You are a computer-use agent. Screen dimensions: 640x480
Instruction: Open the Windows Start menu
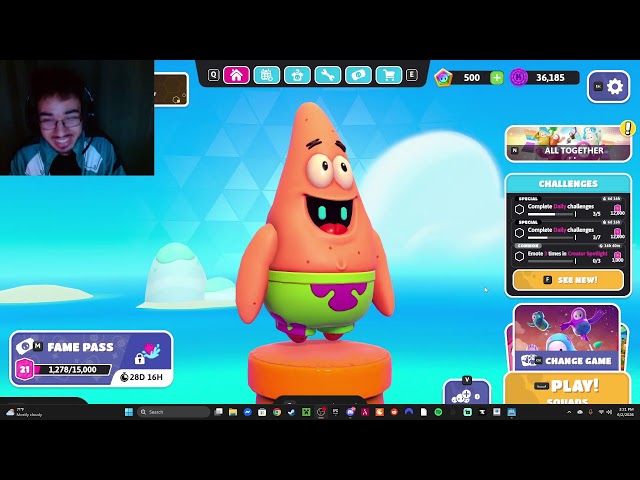click(129, 412)
